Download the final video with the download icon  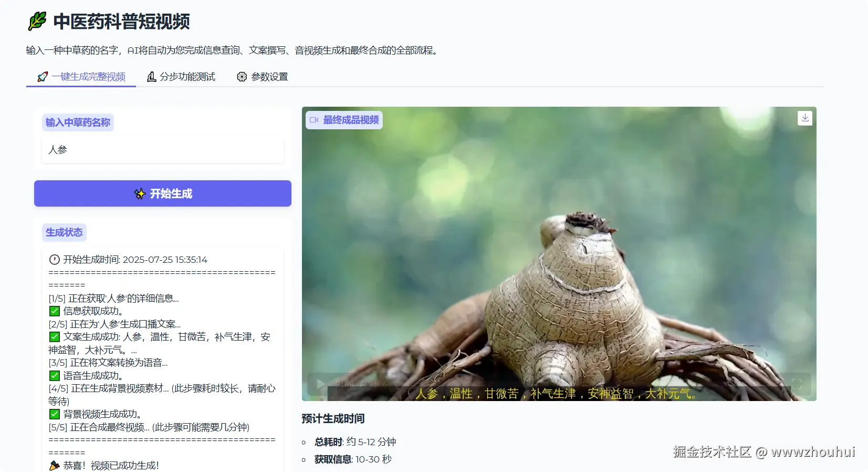tap(805, 118)
